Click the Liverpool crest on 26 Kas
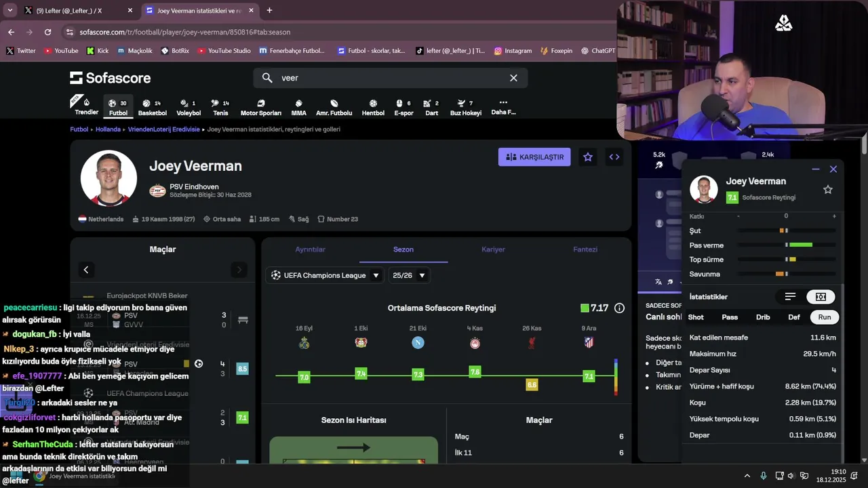 [x=532, y=343]
